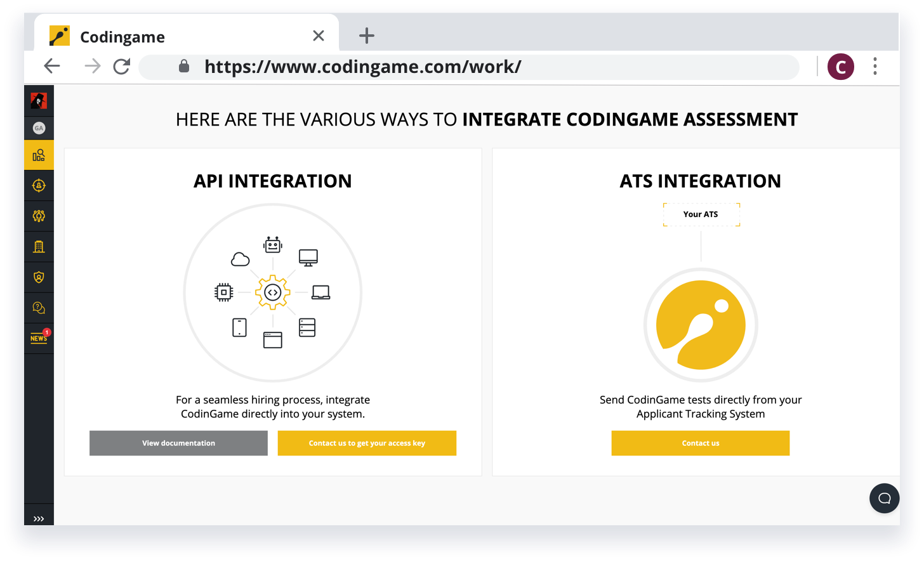Click the View documentation button
Image resolution: width=924 pixels, height=562 pixels.
[178, 443]
